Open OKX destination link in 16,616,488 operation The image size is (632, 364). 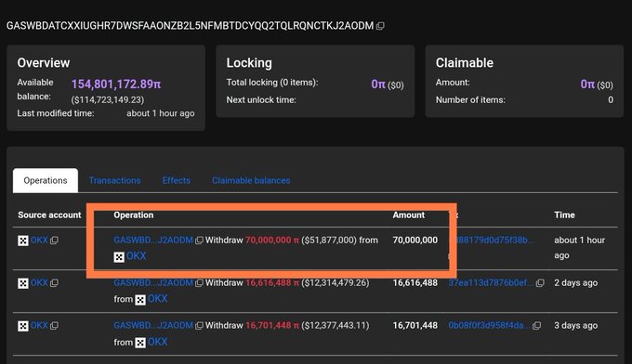tap(158, 299)
